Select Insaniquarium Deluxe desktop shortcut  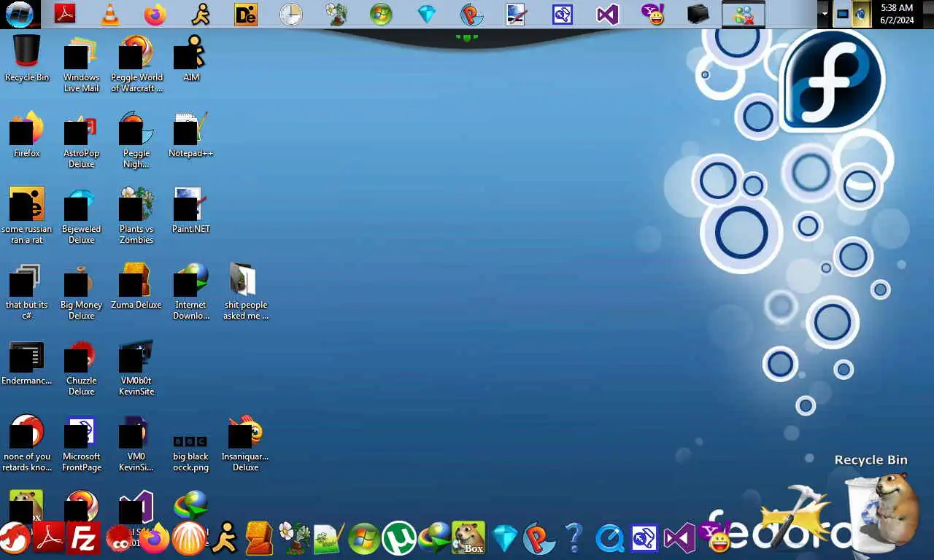click(246, 443)
